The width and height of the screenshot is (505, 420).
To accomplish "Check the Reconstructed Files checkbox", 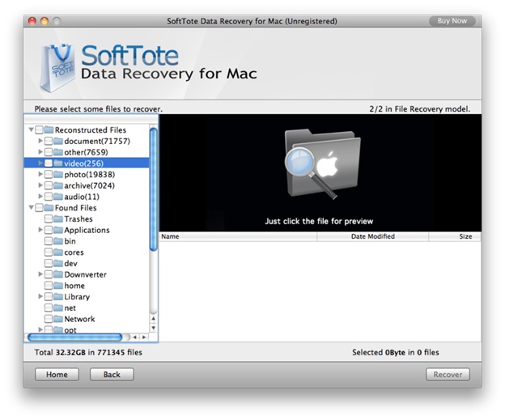I will [39, 129].
